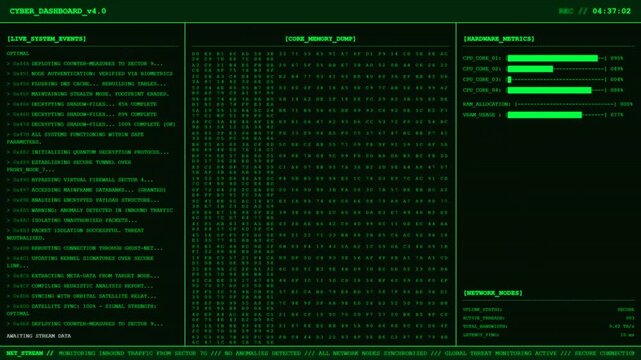Click the VRAM_USAGE percentage value

(616, 115)
